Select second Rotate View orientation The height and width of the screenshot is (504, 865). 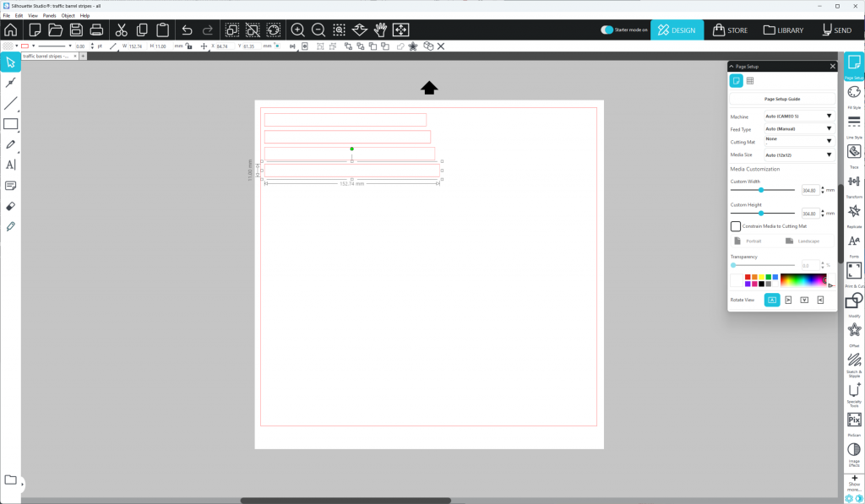(788, 300)
